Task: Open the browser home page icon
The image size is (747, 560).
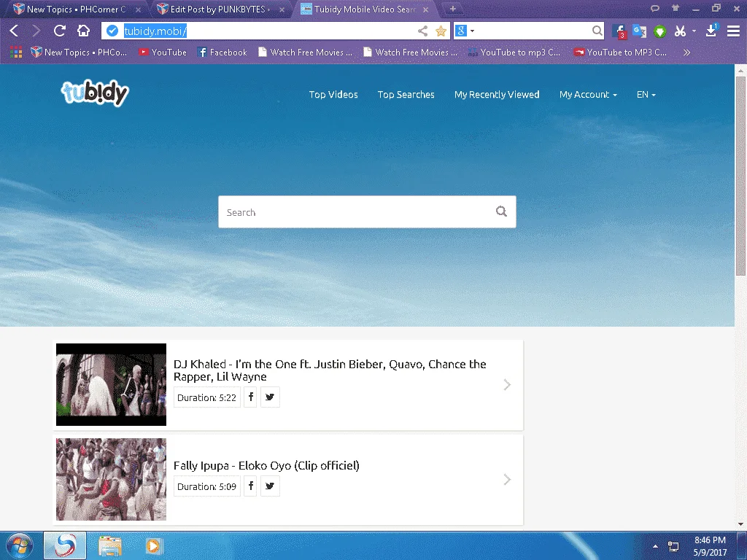Action: click(x=83, y=31)
